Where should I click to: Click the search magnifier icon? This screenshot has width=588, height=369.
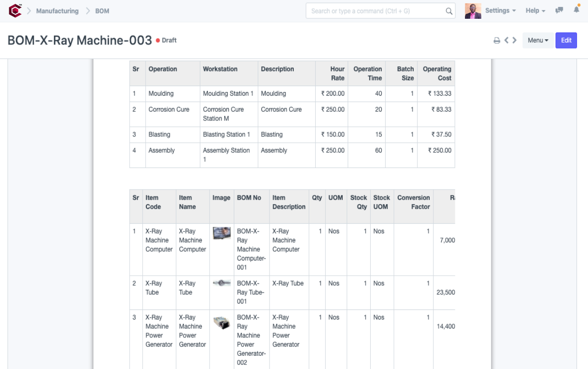click(x=449, y=11)
